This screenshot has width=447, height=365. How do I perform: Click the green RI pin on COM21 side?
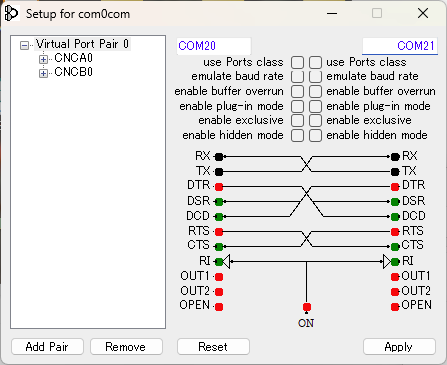coord(395,262)
